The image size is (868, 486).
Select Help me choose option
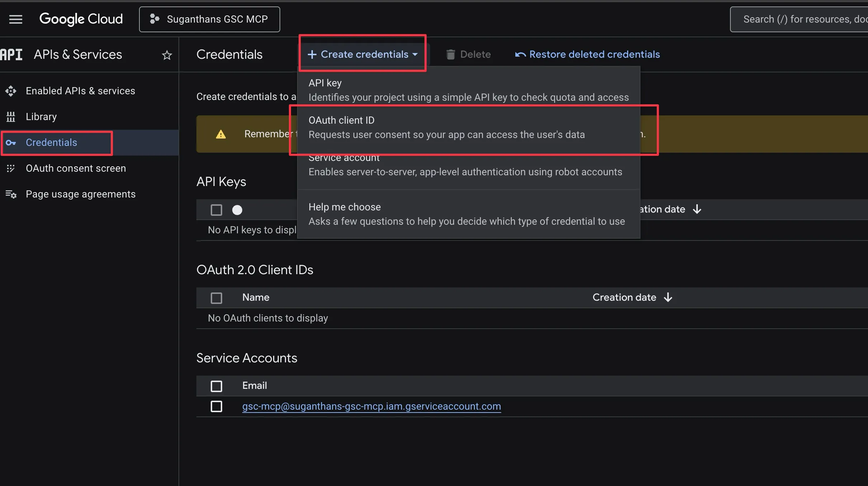(466, 214)
